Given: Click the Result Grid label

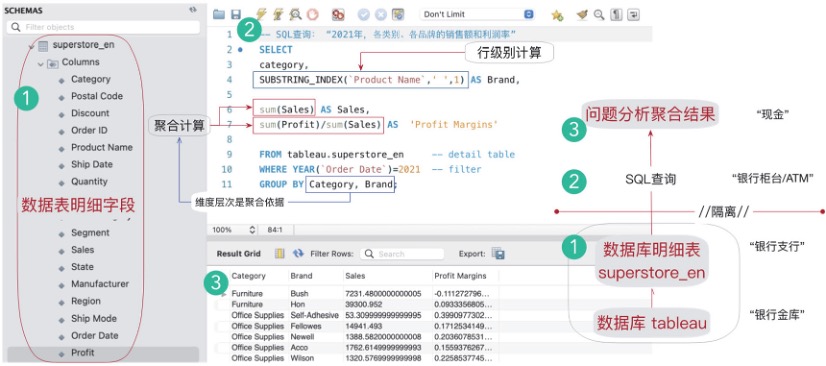Looking at the screenshot, I should point(239,253).
